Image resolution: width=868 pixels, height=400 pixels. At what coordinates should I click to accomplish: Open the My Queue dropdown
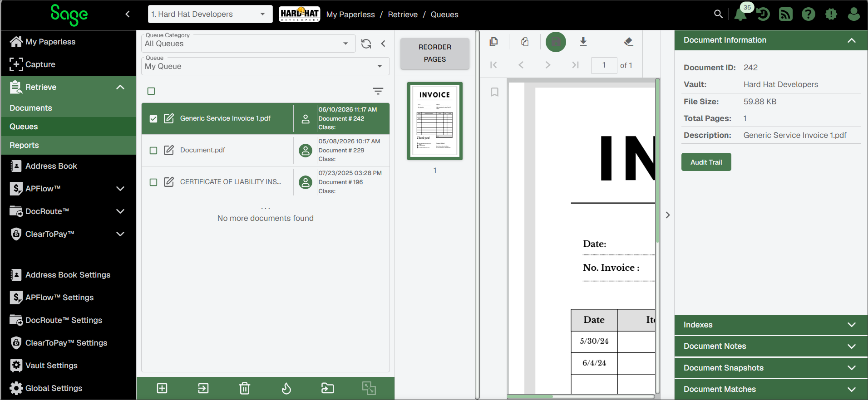coord(266,66)
